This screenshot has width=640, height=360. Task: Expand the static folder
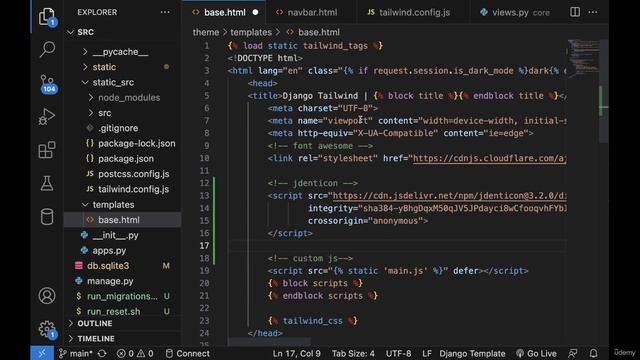pos(104,67)
